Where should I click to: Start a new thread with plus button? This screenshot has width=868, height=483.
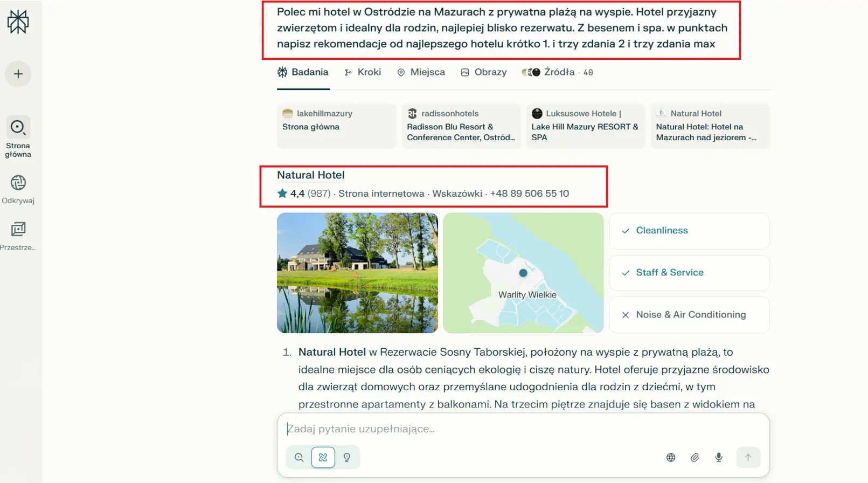point(18,74)
